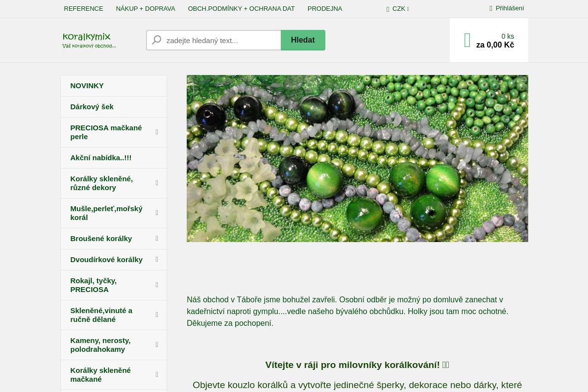Expand PRECIOSA mačkané perle category
The image size is (588, 392).
(x=157, y=132)
